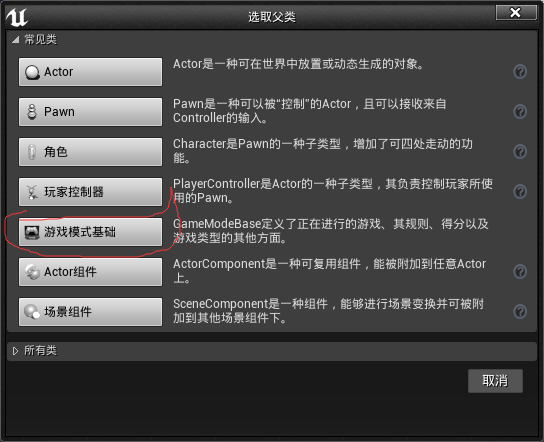544x442 pixels.
Task: Click the Pawn chess-piece icon
Action: click(x=32, y=112)
